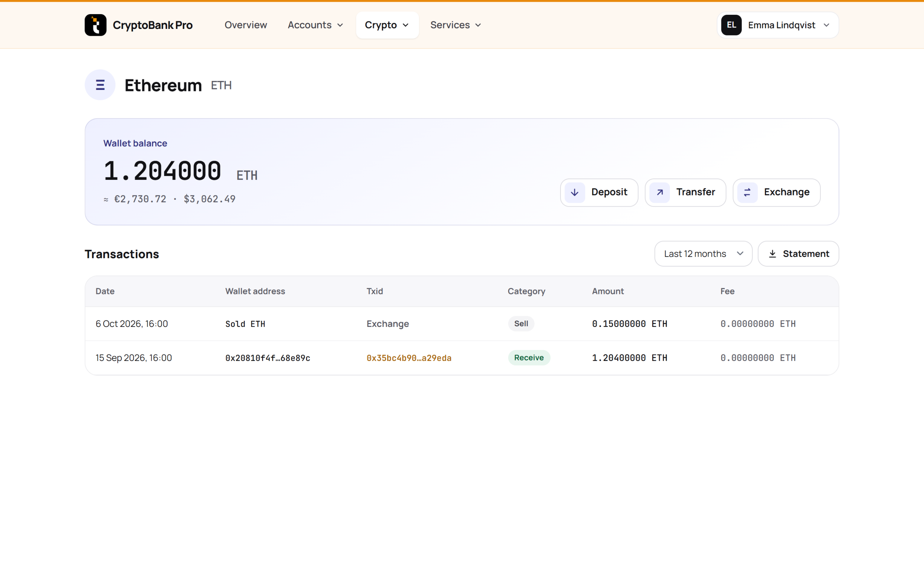Click the Transactions heading
This screenshot has width=924, height=578.
[x=122, y=254]
